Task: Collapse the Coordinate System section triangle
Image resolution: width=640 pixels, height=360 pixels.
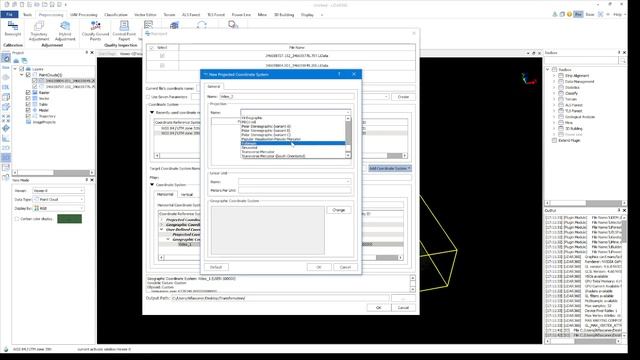Action: point(152,185)
